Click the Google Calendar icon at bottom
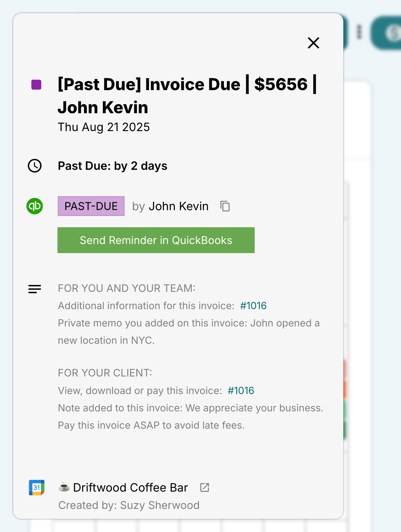401x532 pixels. [x=37, y=487]
